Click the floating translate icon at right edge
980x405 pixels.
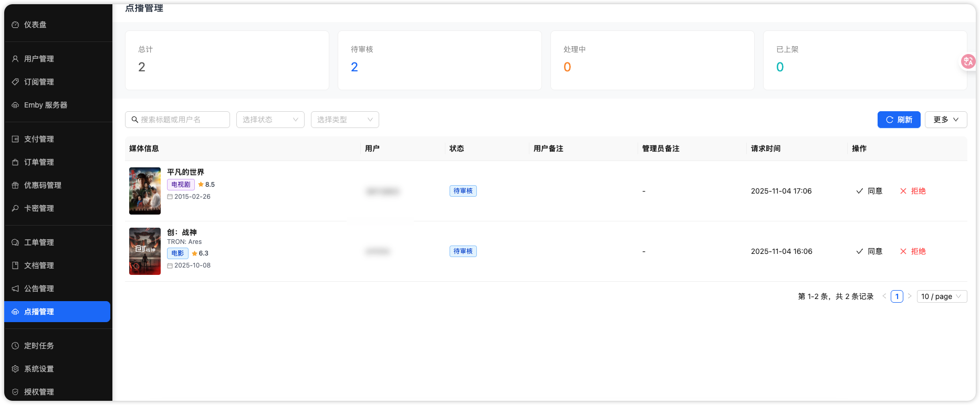point(968,61)
